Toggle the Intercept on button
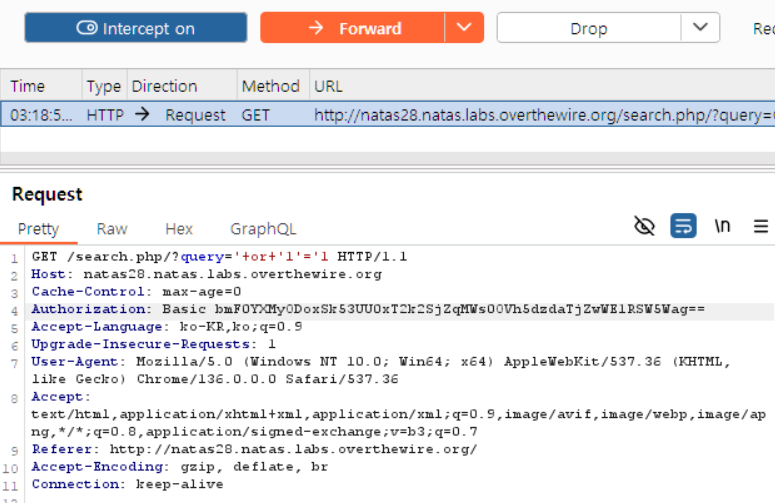 coord(136,28)
